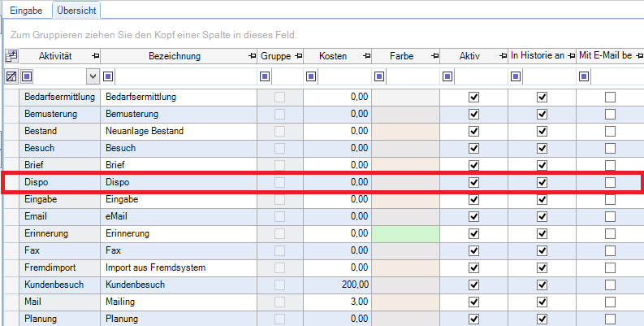Pin the Bezeichnung column using its pin icon
The height and width of the screenshot is (326, 644).
[249, 56]
